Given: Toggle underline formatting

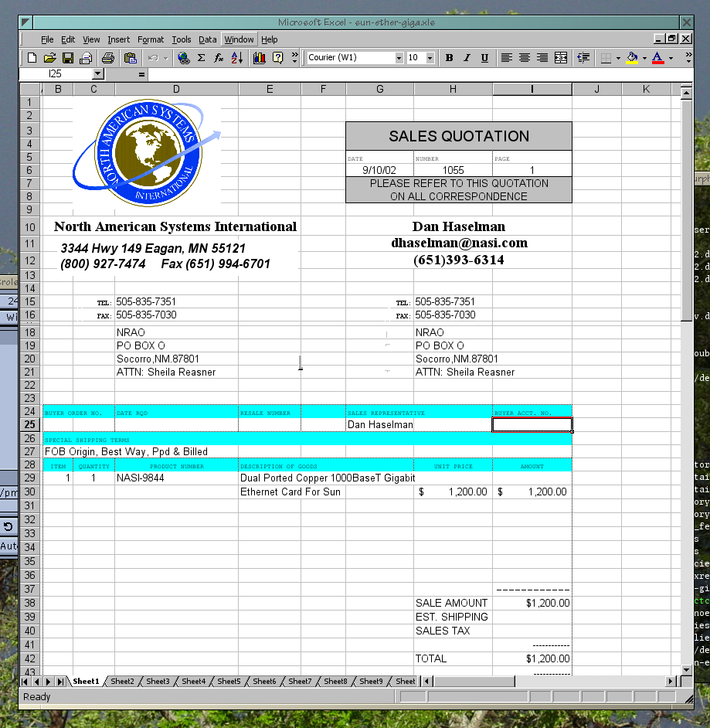Looking at the screenshot, I should (x=484, y=57).
